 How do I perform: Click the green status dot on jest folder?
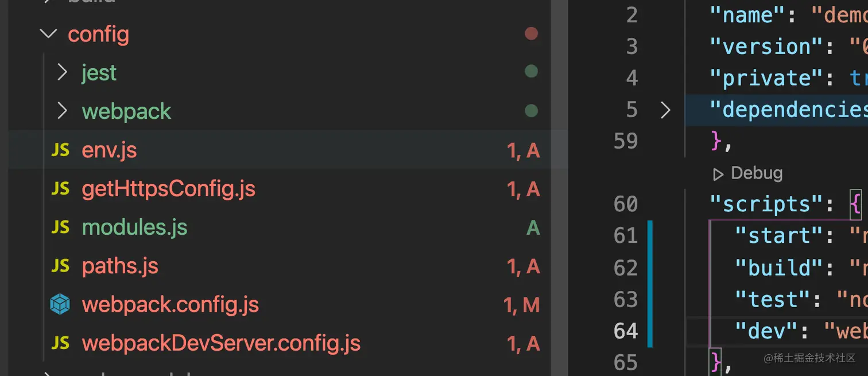[531, 72]
